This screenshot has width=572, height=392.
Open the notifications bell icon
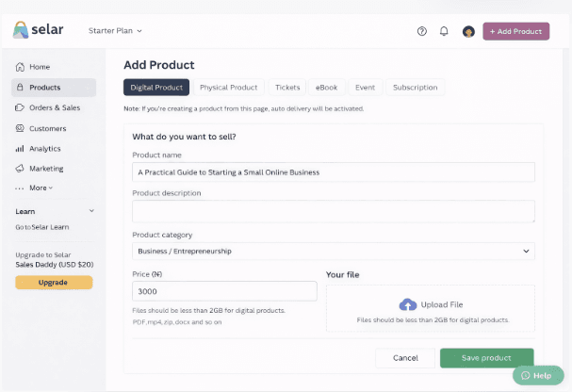[444, 31]
